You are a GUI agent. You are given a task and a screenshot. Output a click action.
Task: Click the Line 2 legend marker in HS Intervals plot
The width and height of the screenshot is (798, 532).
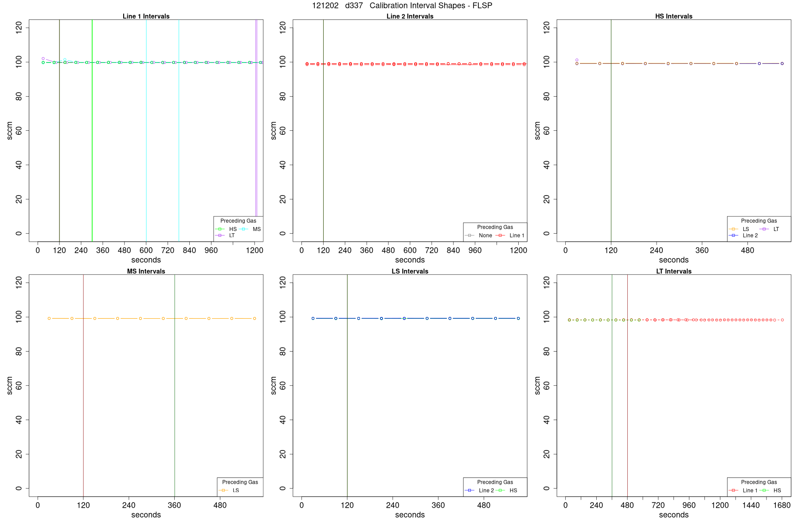[734, 235]
